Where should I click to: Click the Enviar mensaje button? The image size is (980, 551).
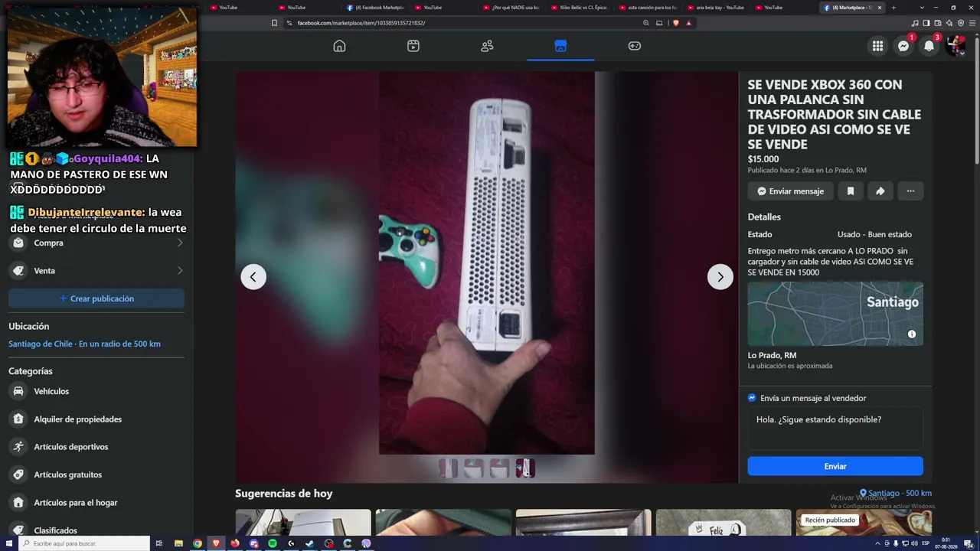[790, 191]
